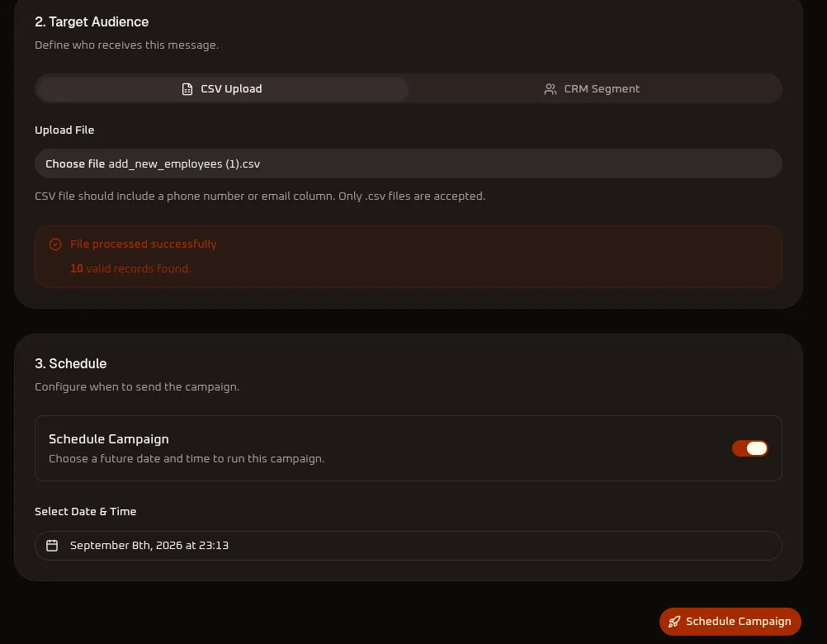Viewport: 827px width, 644px height.
Task: Click 'File processed successfully' message
Action: click(144, 244)
